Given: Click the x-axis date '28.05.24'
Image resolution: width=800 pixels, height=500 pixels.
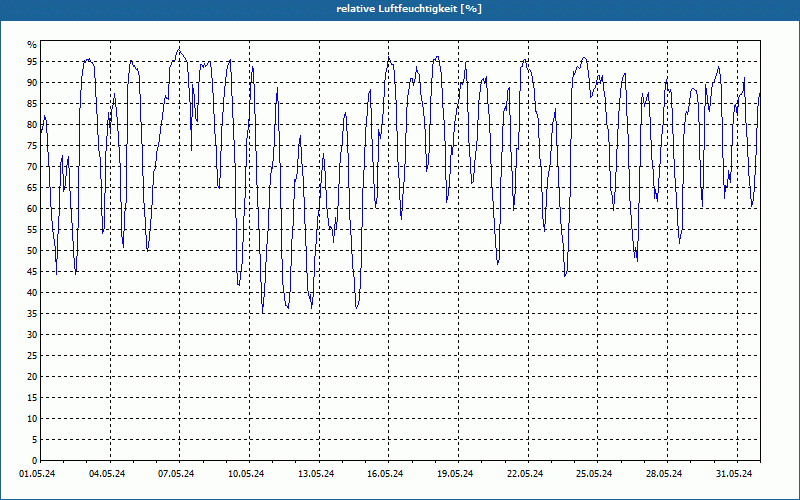Looking at the screenshot, I should click(664, 474).
